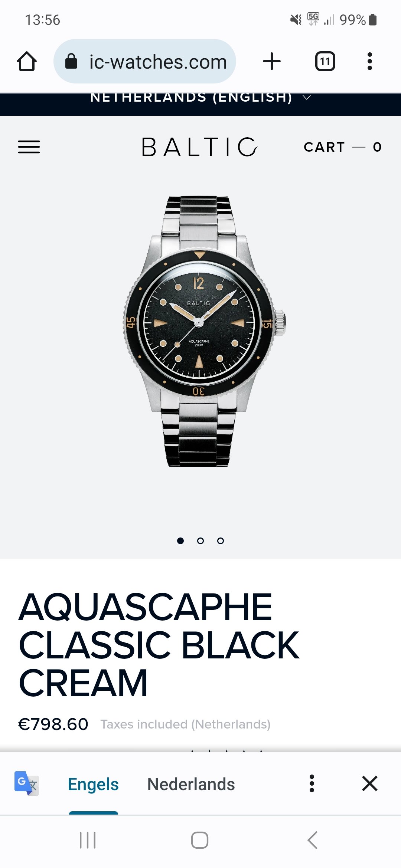Switch translation to Engels tab
Viewport: 401px width, 868px height.
tap(93, 784)
